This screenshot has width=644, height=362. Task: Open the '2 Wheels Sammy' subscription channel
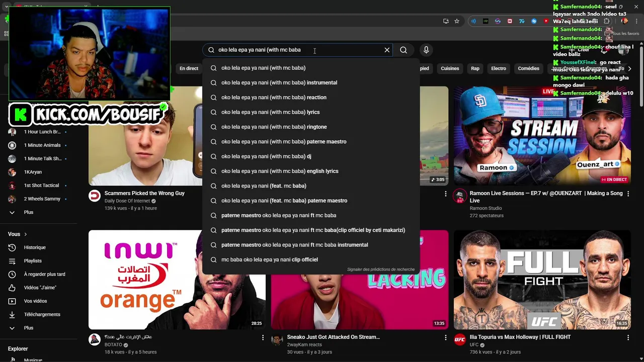(x=38, y=199)
